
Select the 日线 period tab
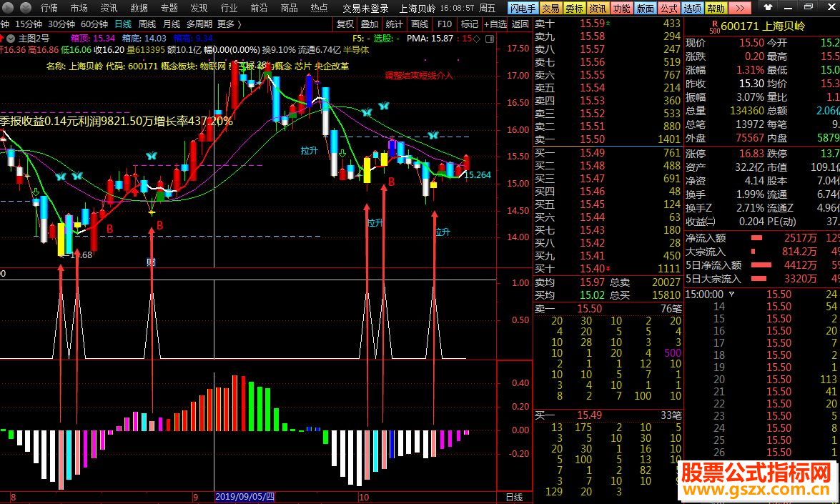123,24
